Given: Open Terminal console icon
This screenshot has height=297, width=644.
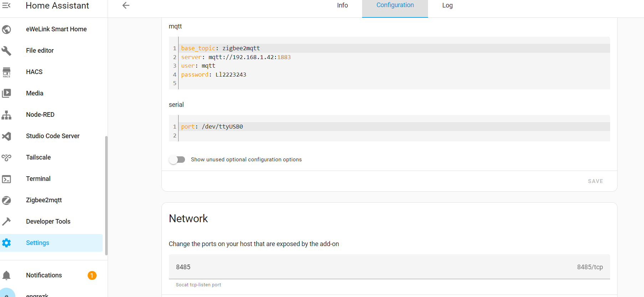Looking at the screenshot, I should coord(6,179).
